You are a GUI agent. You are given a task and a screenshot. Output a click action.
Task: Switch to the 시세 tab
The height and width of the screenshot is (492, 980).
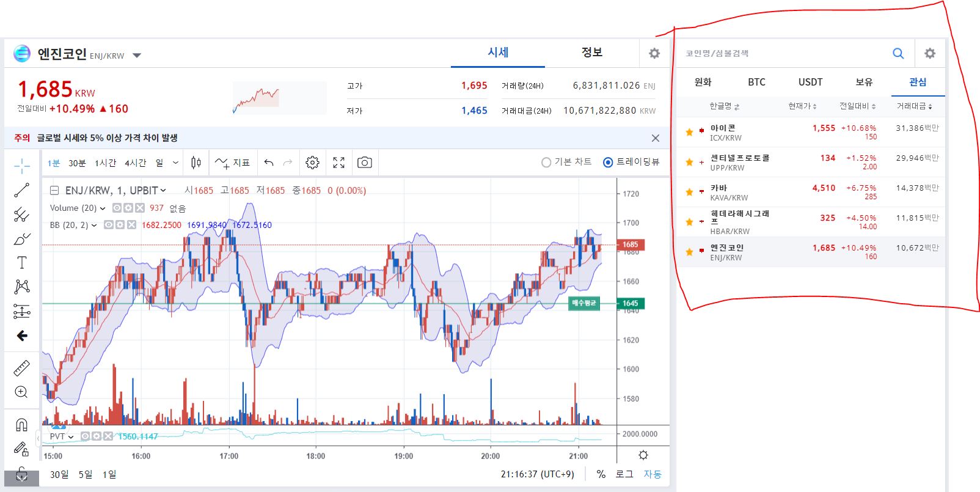[x=498, y=53]
